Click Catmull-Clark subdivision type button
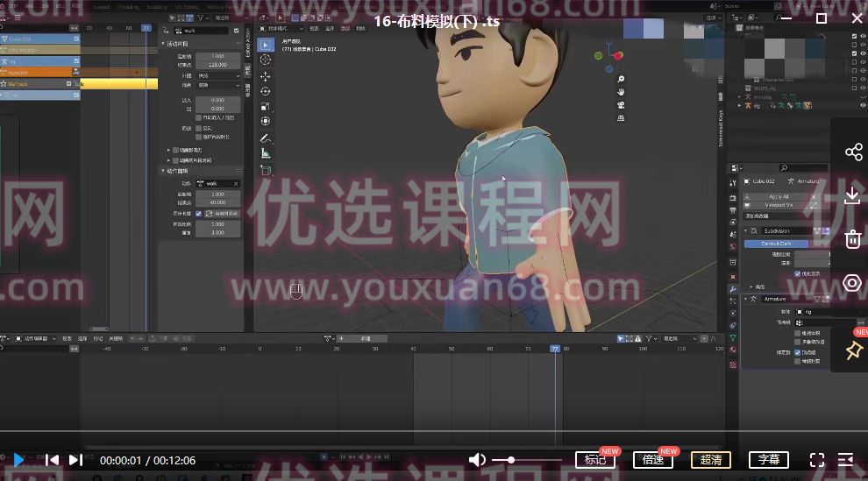 776,244
